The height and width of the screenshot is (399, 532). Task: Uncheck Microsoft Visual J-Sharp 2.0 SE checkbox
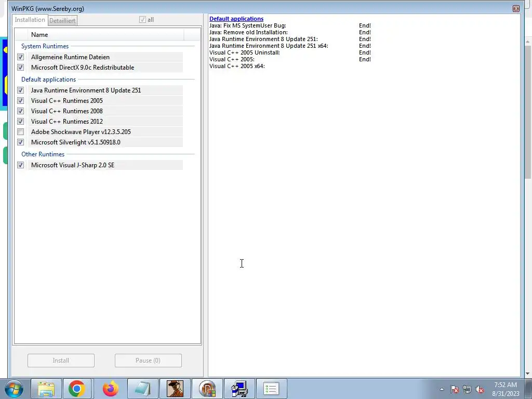pyautogui.click(x=21, y=165)
